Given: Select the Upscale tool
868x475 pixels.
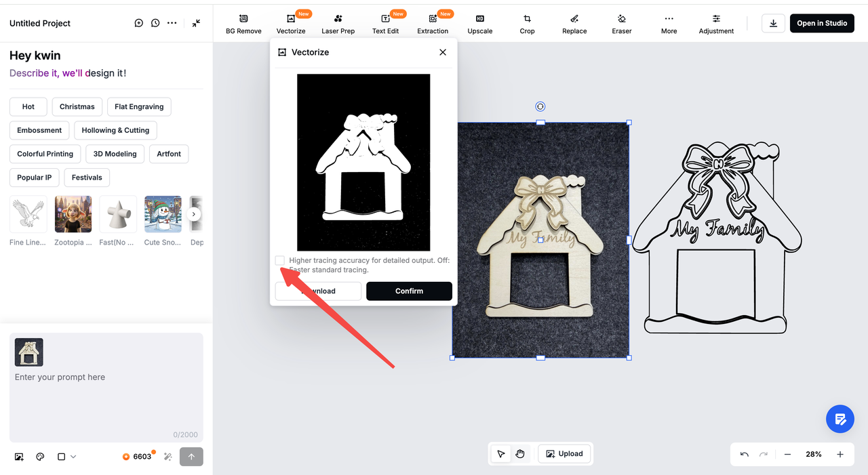Looking at the screenshot, I should [479, 24].
